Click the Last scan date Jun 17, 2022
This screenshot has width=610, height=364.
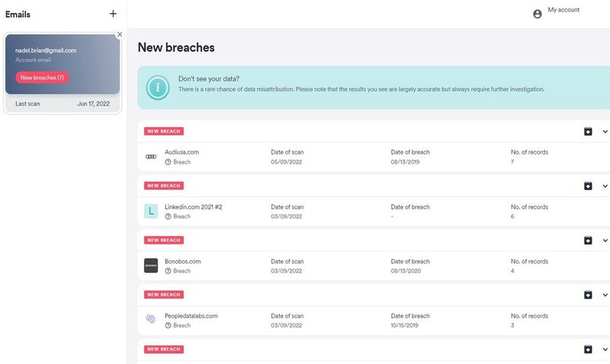pos(93,104)
